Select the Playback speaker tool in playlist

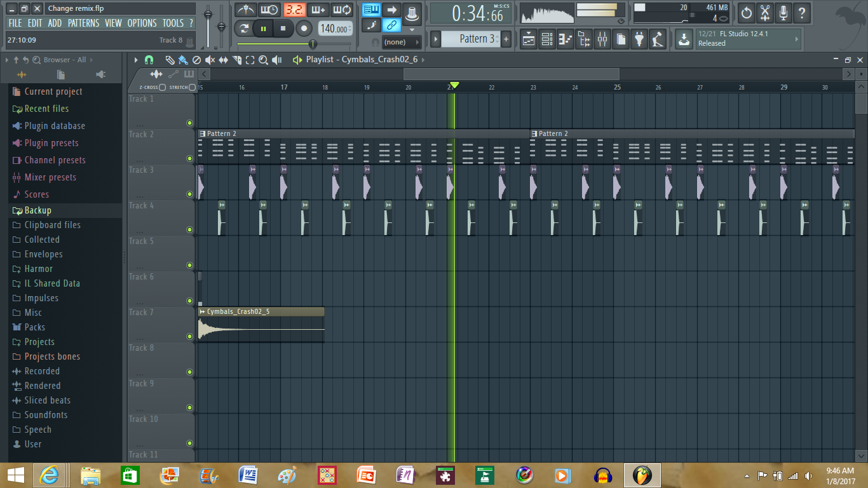(x=277, y=60)
